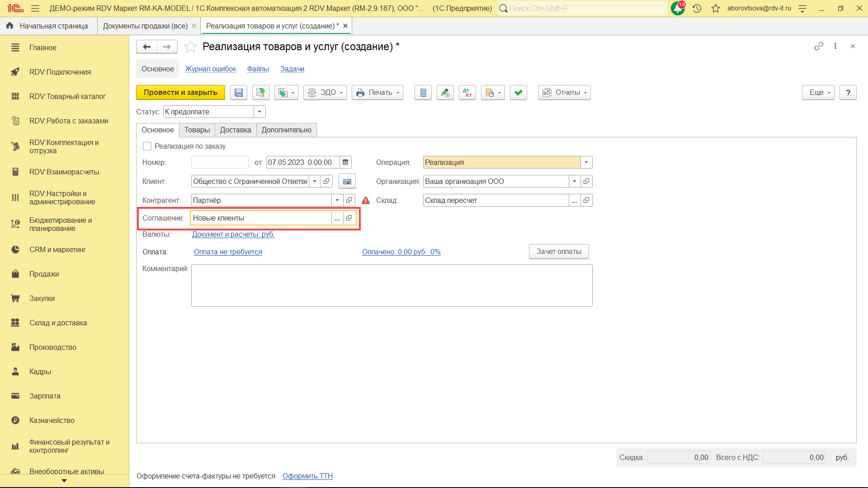This screenshot has width=868, height=488.
Task: Open the Оформить ТТН link
Action: click(307, 476)
